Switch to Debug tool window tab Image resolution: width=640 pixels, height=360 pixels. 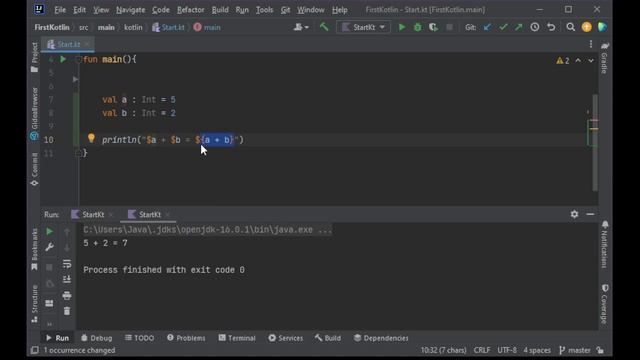coord(97,338)
